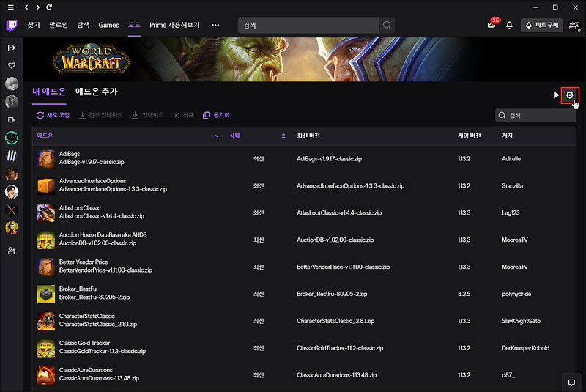Open followed channels heart icon
Viewport: 586px width, 392px height.
[12, 66]
